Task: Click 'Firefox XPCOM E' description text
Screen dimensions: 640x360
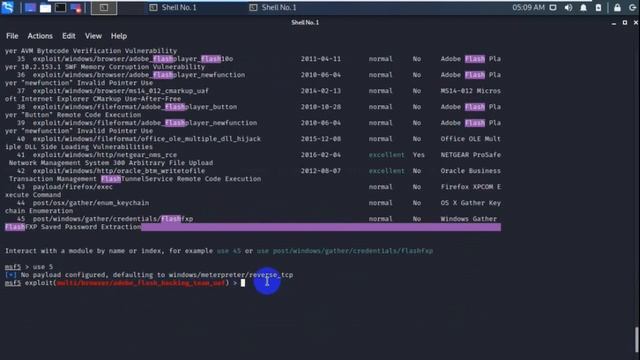Action: [x=471, y=187]
